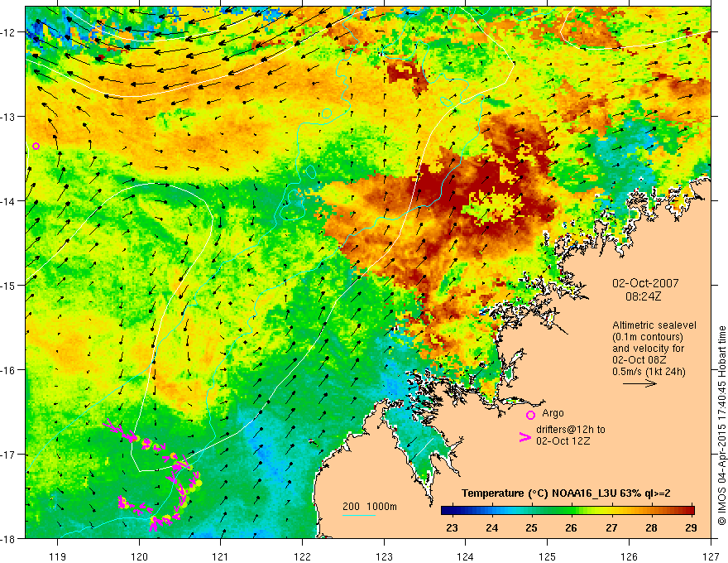Click the color bar tick label 26

point(571,527)
